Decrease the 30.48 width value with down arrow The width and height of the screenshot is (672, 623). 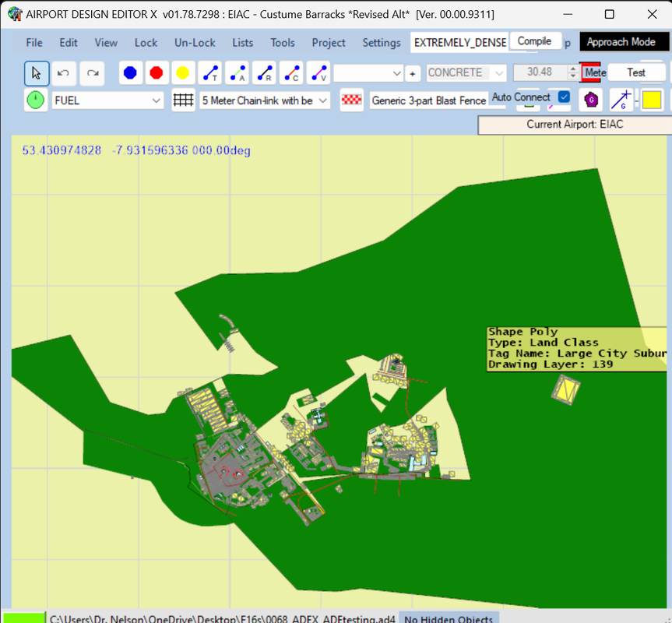(x=573, y=76)
